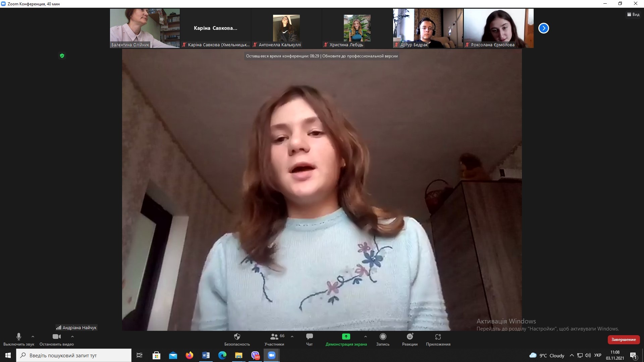644x362 pixels.
Task: Show next participants with blue arrow
Action: coord(543,28)
